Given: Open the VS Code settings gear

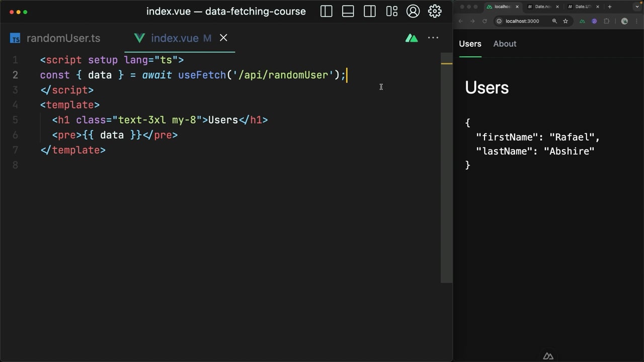Looking at the screenshot, I should click(x=435, y=11).
